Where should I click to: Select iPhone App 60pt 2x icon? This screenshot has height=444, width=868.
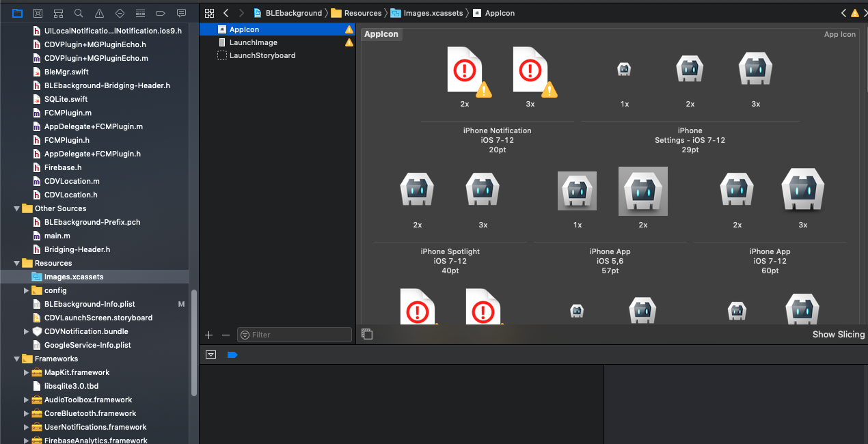coord(737,190)
